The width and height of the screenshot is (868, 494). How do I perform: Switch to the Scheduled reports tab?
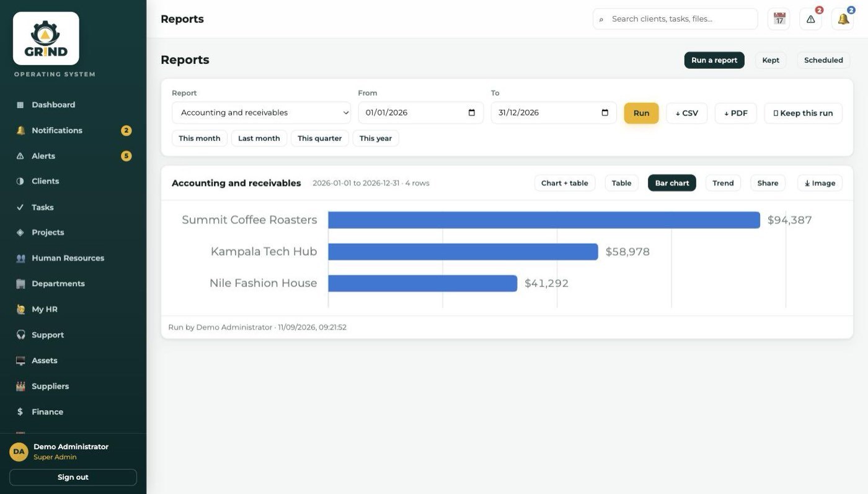[823, 60]
